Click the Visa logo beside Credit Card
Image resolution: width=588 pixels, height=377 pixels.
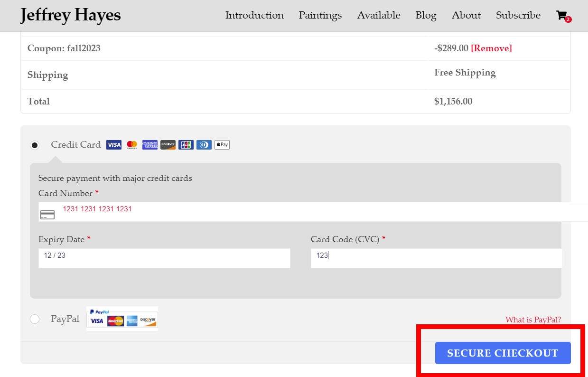(x=114, y=145)
